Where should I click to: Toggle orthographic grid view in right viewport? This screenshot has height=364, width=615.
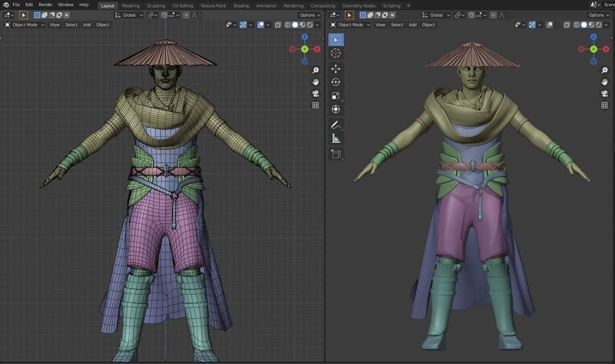coord(605,105)
